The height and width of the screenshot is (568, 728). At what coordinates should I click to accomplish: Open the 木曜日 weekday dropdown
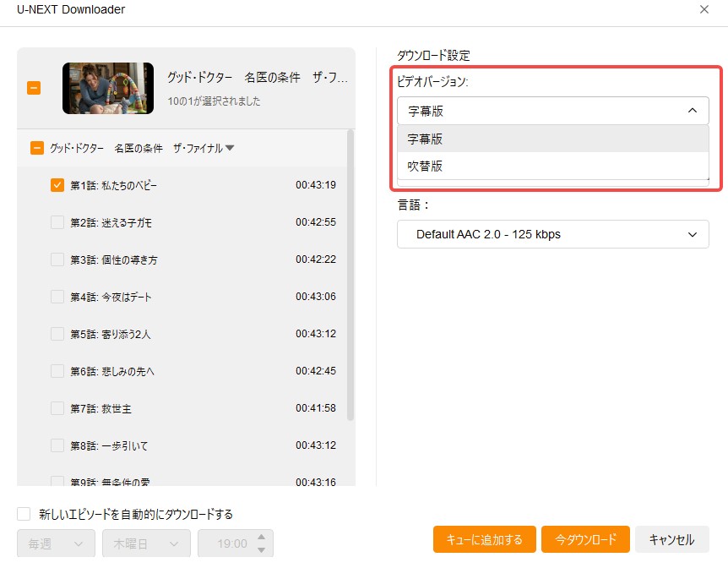pos(145,543)
